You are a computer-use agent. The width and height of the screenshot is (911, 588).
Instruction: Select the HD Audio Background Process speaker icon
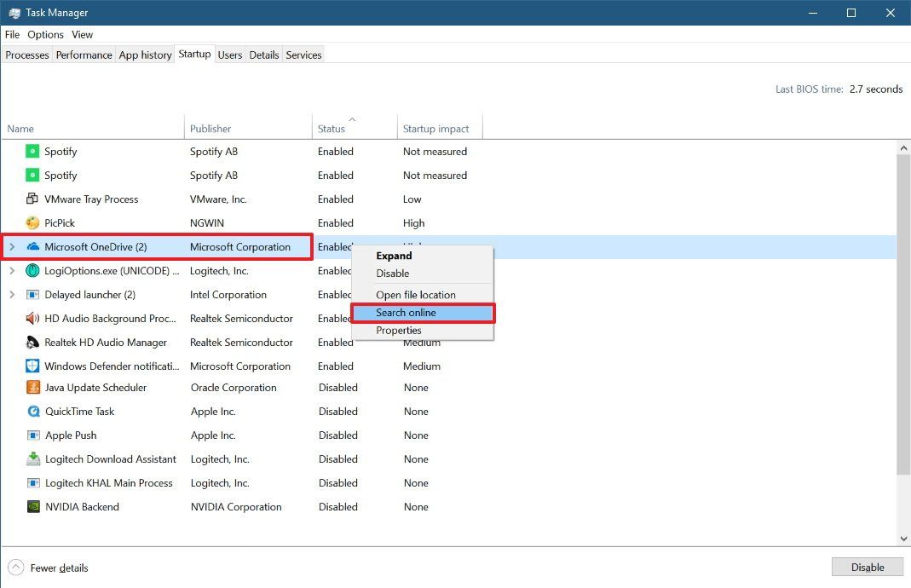[32, 318]
